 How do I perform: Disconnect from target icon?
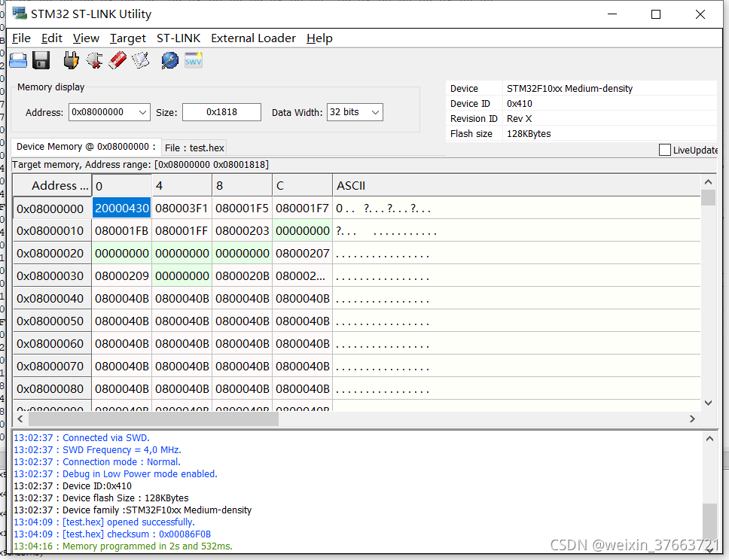click(94, 60)
